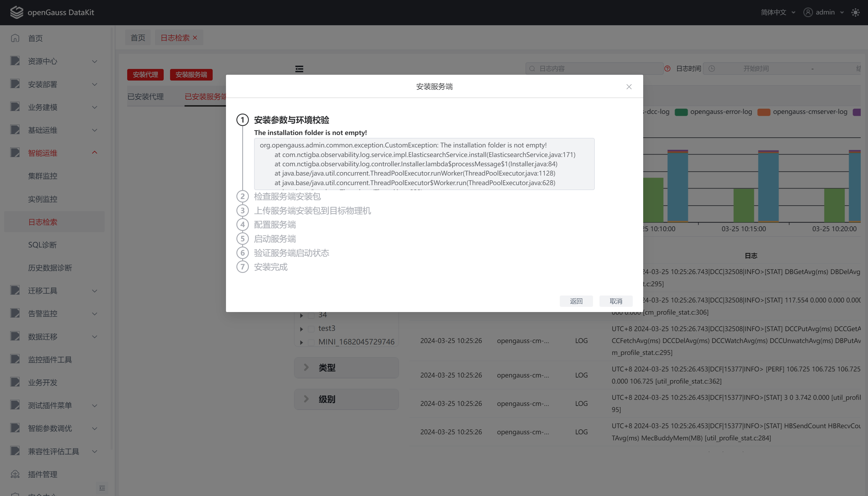The height and width of the screenshot is (496, 868).
Task: Check the MINI_1682045729746 checkbox
Action: click(x=311, y=342)
